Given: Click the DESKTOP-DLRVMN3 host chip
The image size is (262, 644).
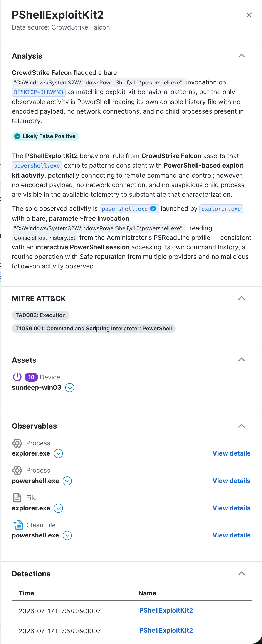Looking at the screenshot, I should [x=39, y=92].
